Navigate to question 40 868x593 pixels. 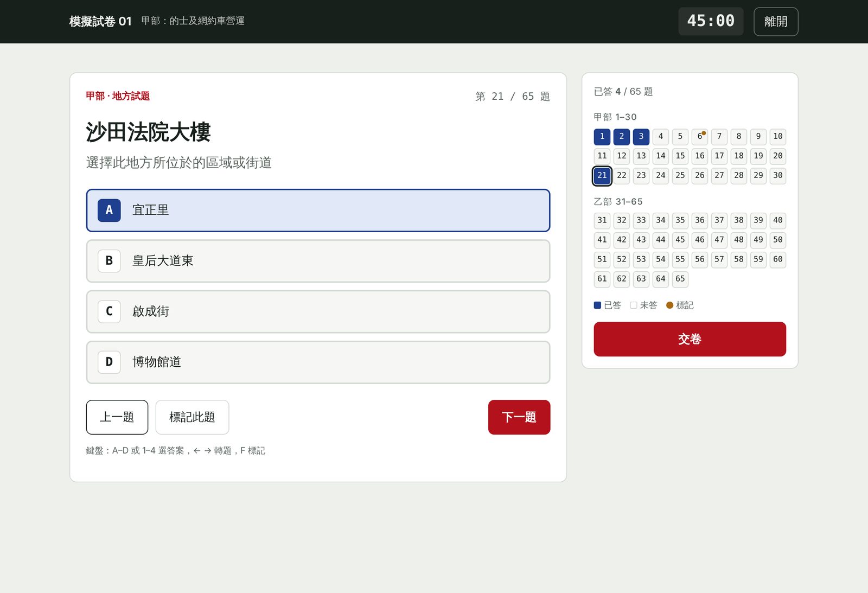click(778, 220)
